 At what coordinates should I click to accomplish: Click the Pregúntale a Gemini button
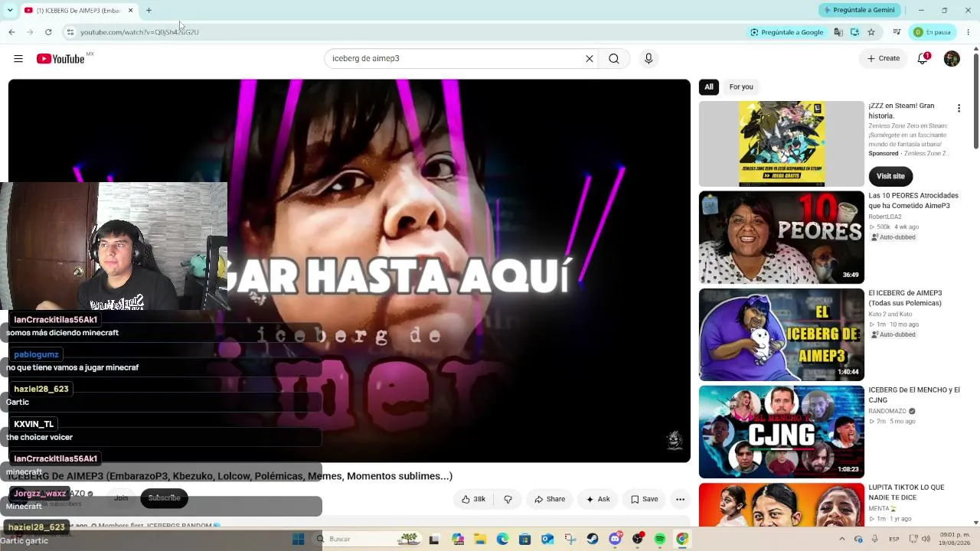click(x=858, y=10)
